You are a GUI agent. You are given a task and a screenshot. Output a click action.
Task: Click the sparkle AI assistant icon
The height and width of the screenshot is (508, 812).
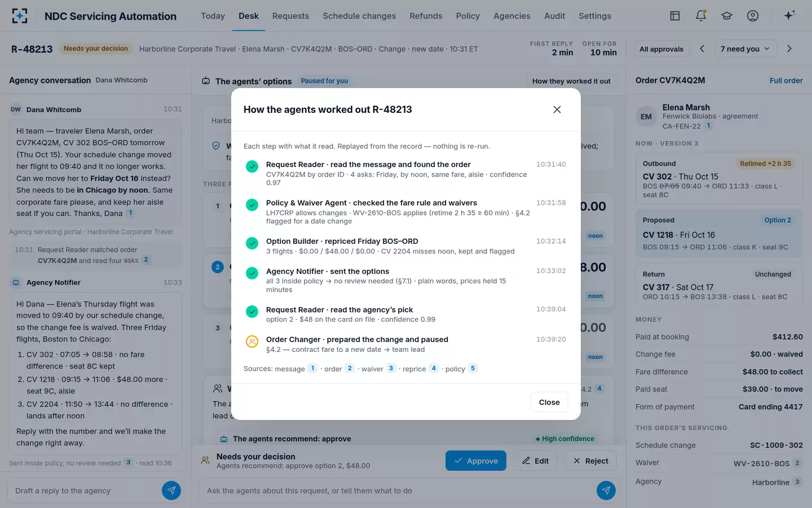789,16
